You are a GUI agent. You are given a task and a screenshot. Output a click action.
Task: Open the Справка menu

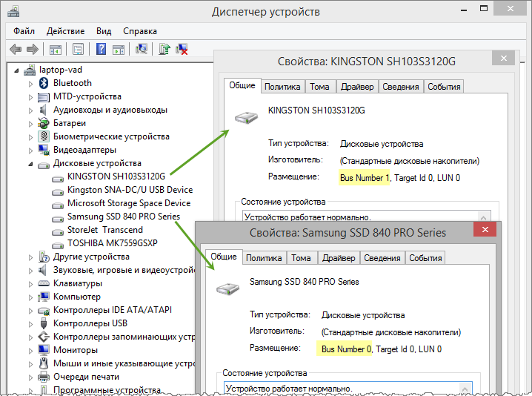(x=140, y=31)
